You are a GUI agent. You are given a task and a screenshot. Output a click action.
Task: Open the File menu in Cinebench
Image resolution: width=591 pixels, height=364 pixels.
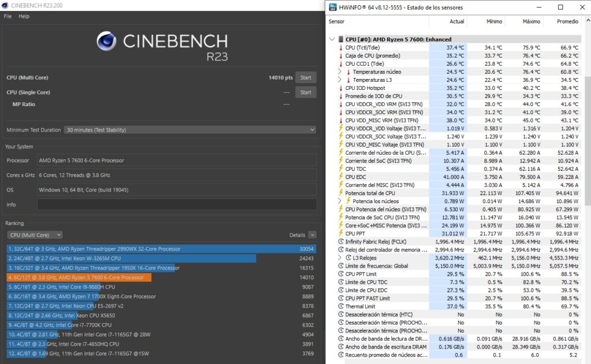tap(8, 16)
